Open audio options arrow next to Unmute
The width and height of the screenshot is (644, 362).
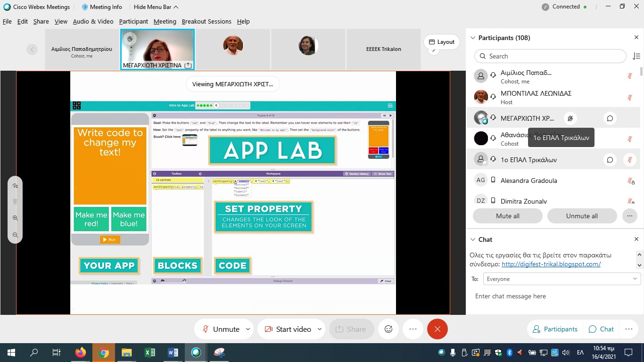[x=248, y=329]
